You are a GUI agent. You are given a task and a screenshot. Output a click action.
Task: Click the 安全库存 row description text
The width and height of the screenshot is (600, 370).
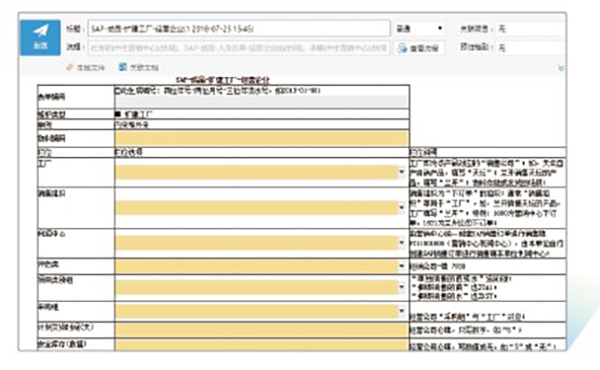pyautogui.click(x=483, y=347)
